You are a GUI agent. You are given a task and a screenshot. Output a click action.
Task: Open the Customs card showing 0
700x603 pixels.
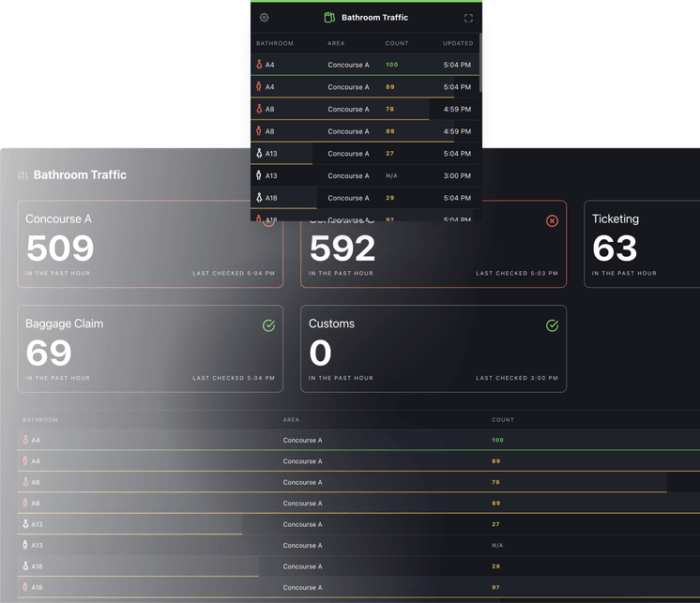point(434,349)
